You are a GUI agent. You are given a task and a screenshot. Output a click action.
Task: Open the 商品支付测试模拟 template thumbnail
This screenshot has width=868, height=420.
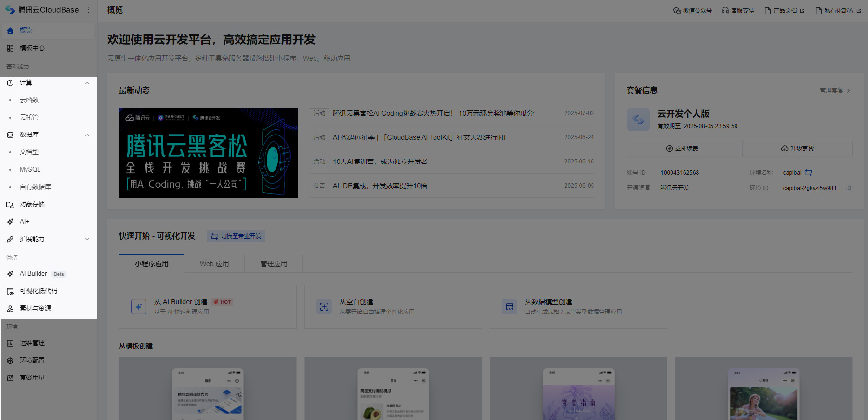[x=393, y=389]
